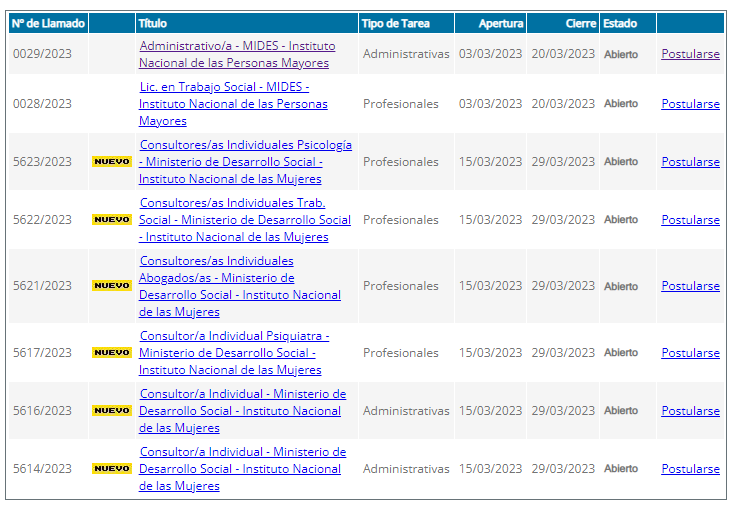
Task: Open Consultores/as Individuales Psicología listing
Action: pos(245,162)
